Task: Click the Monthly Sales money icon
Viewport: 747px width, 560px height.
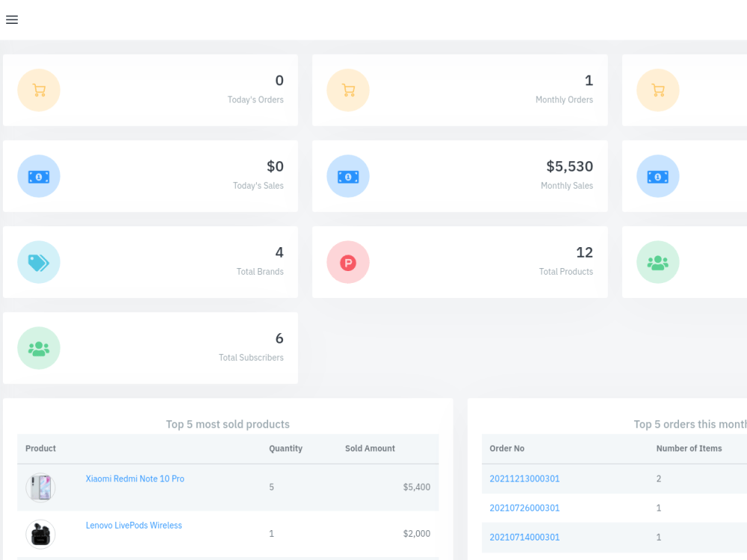Action: [347, 176]
